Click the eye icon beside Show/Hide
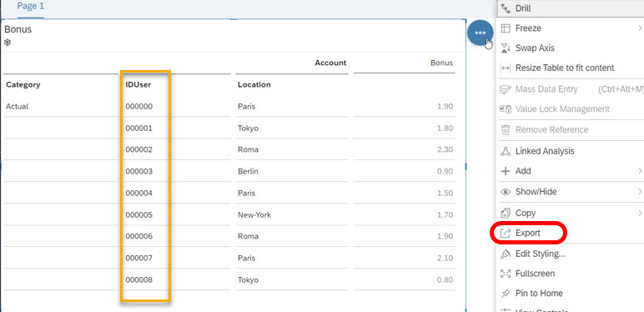Screen dimensions: 644x312 coord(506,192)
